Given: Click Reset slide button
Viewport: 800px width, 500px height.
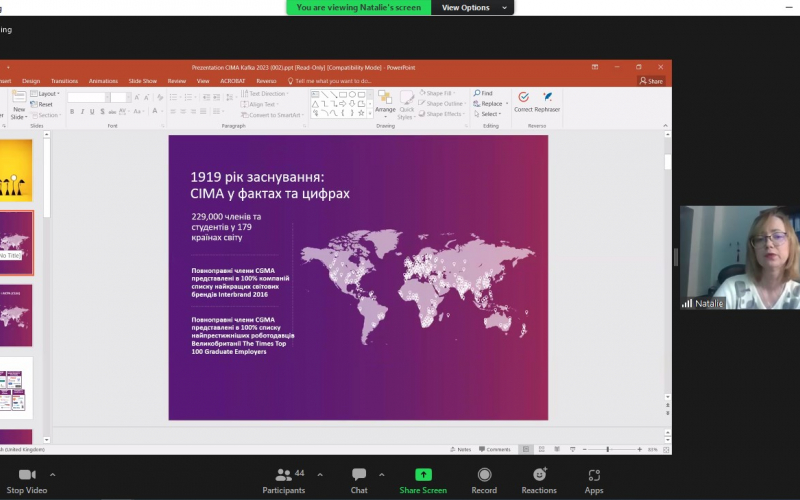Looking at the screenshot, I should pyautogui.click(x=41, y=105).
